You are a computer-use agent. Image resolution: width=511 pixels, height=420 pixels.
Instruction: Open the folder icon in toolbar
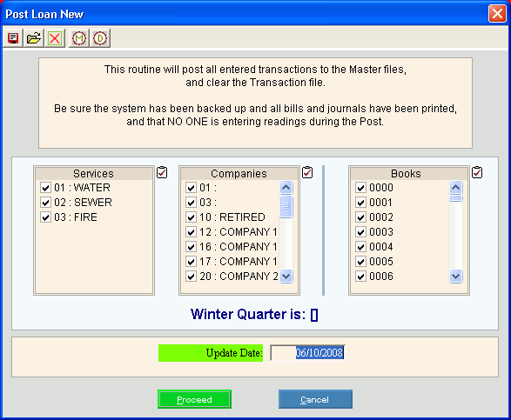coord(34,38)
